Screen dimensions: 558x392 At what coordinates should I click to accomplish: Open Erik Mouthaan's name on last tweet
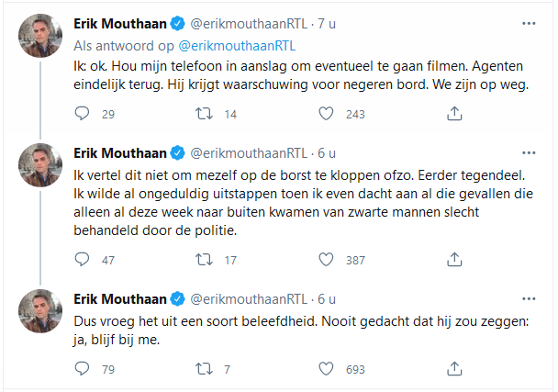pyautogui.click(x=119, y=298)
